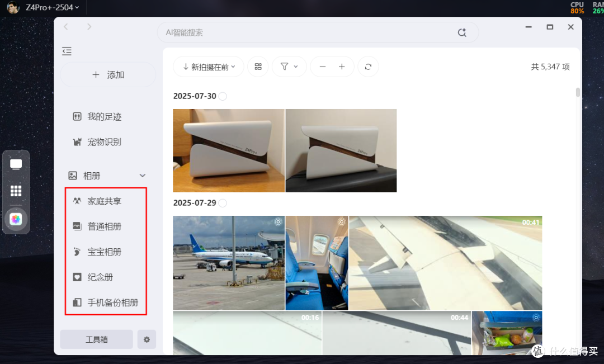Play the 00:44 video

pyautogui.click(x=397, y=333)
